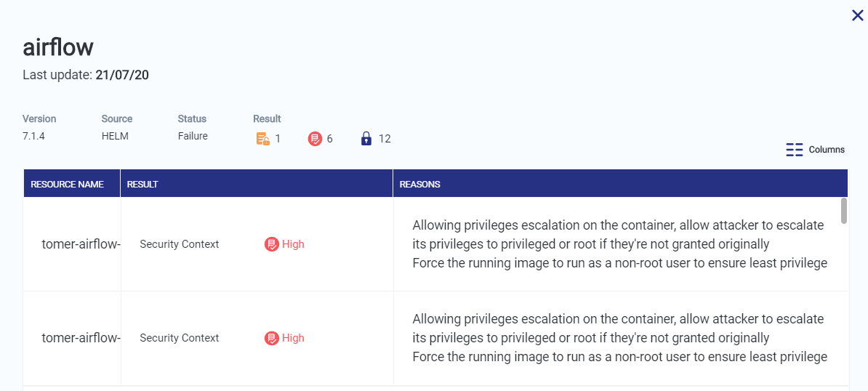Click the airflow title heading
Image resolution: width=868 pixels, height=391 pixels.
coord(58,47)
